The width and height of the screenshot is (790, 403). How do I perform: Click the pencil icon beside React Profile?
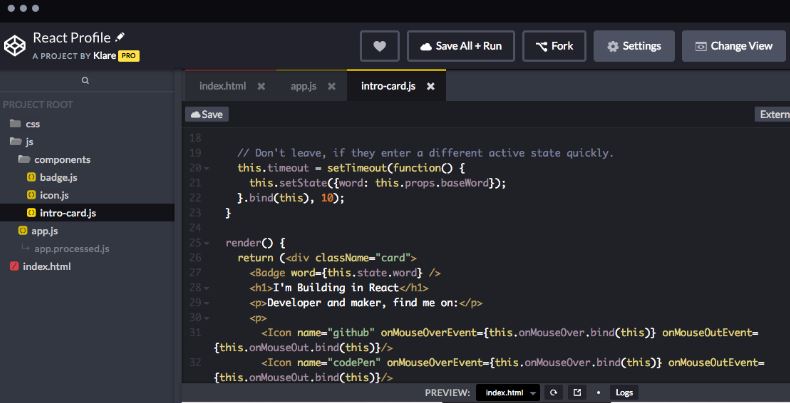pyautogui.click(x=120, y=37)
